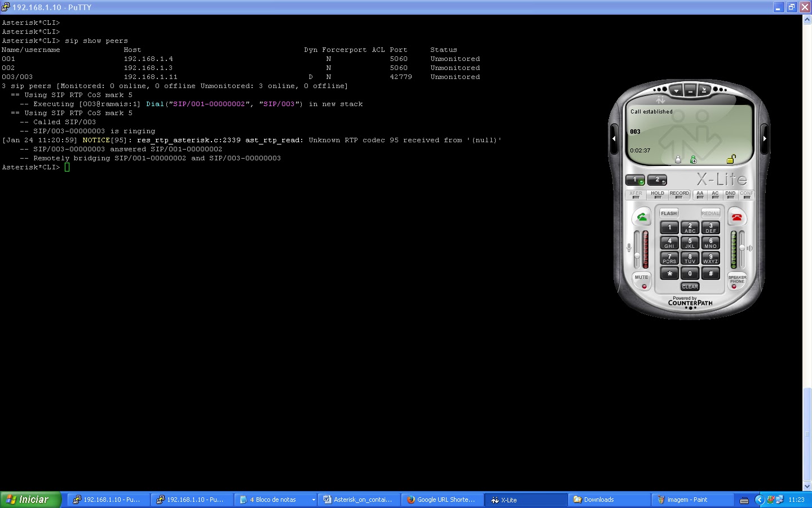Click the green answer call button on X-Lite

(642, 217)
